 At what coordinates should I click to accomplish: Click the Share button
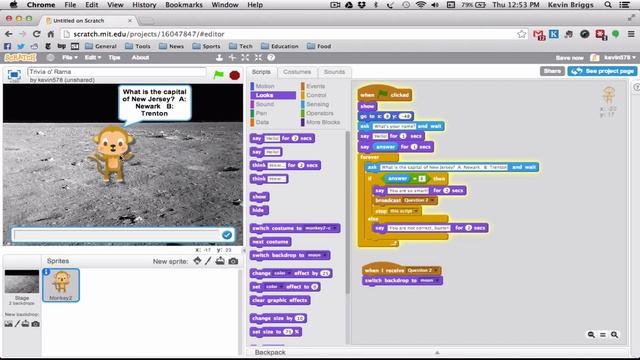tap(552, 71)
